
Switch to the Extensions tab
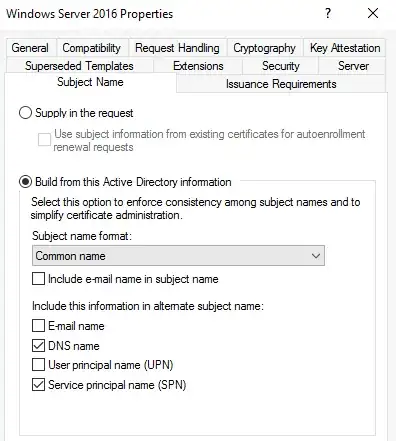[198, 66]
